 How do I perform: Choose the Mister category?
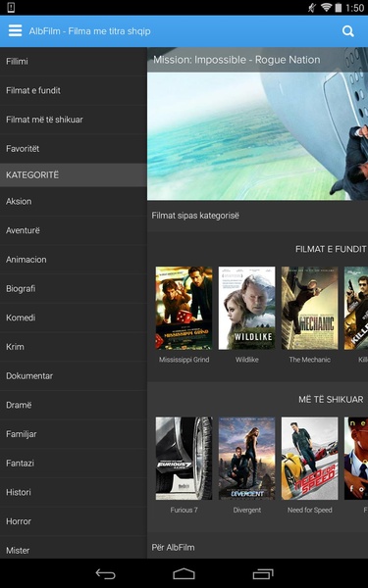tap(74, 548)
